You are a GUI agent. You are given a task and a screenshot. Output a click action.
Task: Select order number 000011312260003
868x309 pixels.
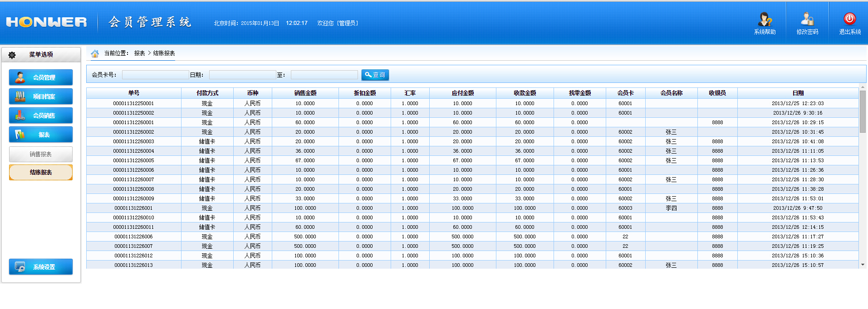pos(133,141)
